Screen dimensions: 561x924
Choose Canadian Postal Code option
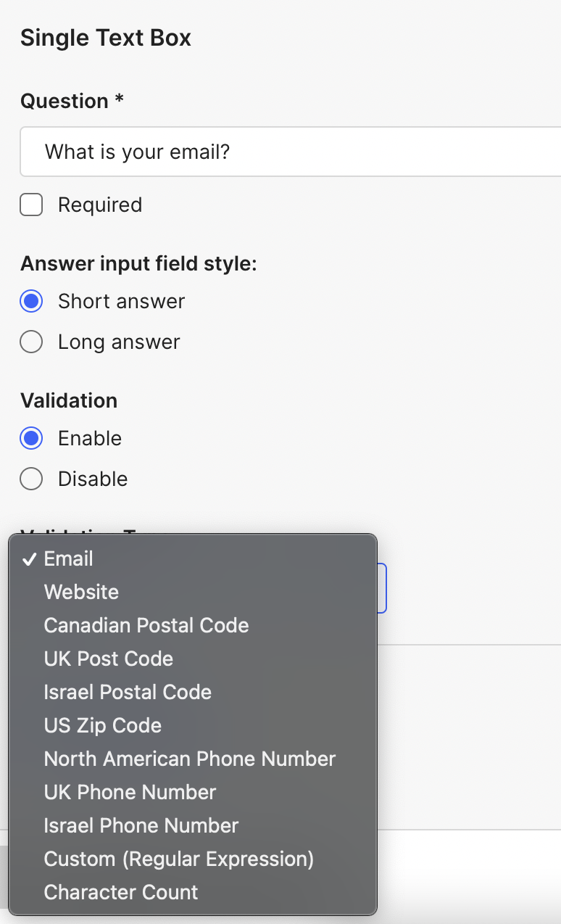(x=146, y=625)
